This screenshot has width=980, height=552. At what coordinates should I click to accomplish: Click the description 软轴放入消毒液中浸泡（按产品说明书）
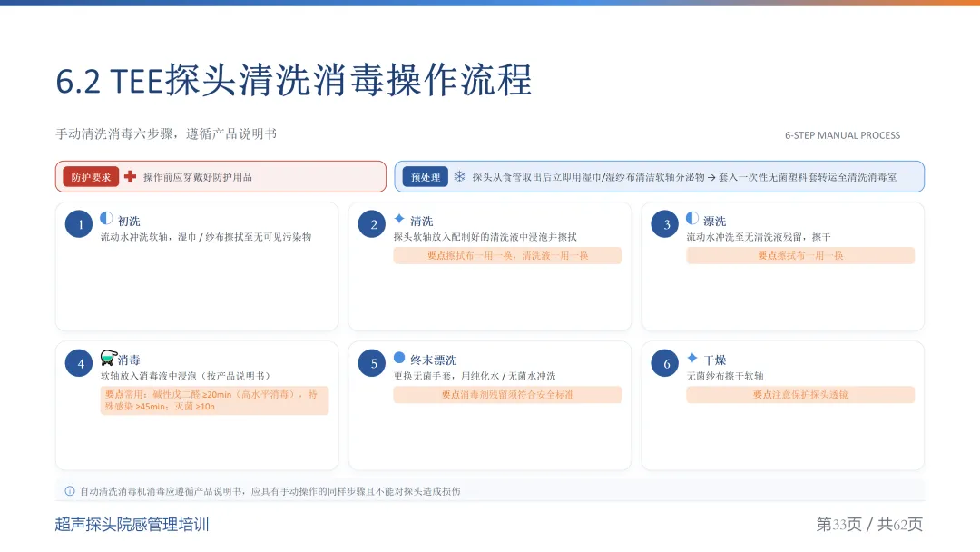tap(187, 376)
